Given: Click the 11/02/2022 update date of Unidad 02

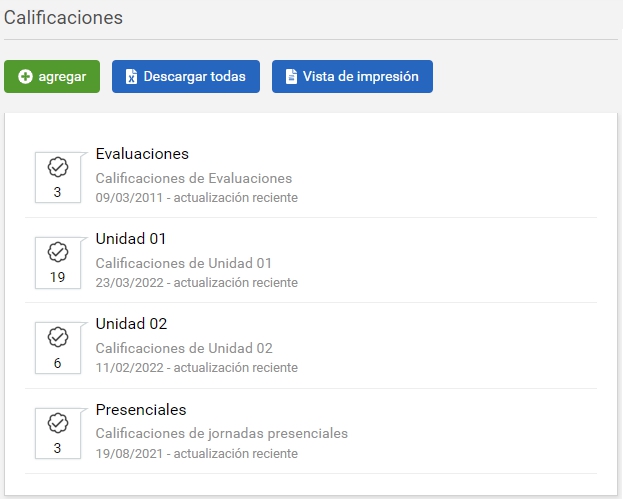Looking at the screenshot, I should (x=128, y=368).
